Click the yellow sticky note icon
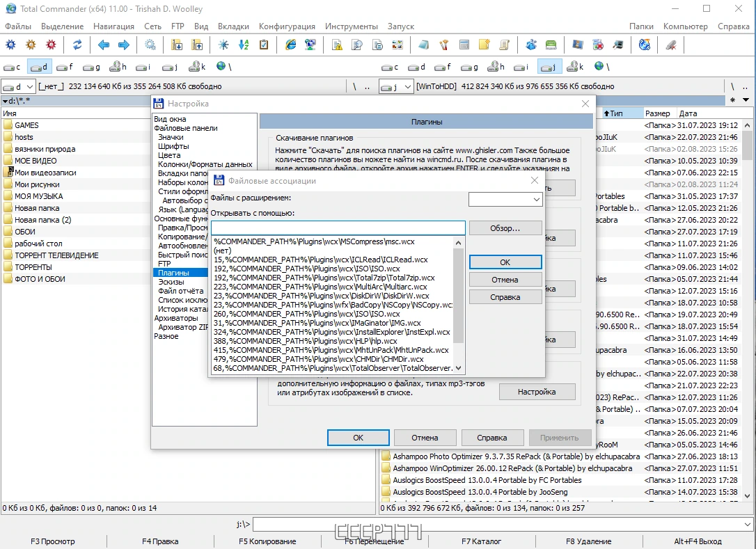The width and height of the screenshot is (756, 549). (x=484, y=45)
